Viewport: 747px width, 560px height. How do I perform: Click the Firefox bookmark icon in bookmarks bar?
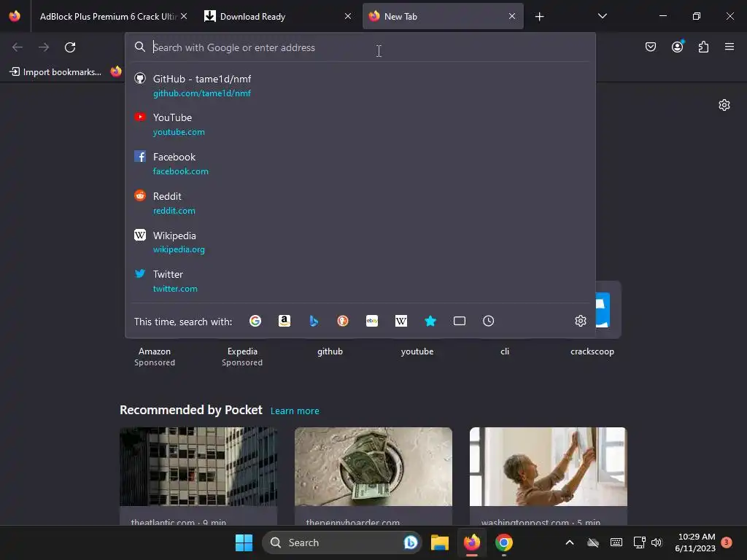pos(116,72)
